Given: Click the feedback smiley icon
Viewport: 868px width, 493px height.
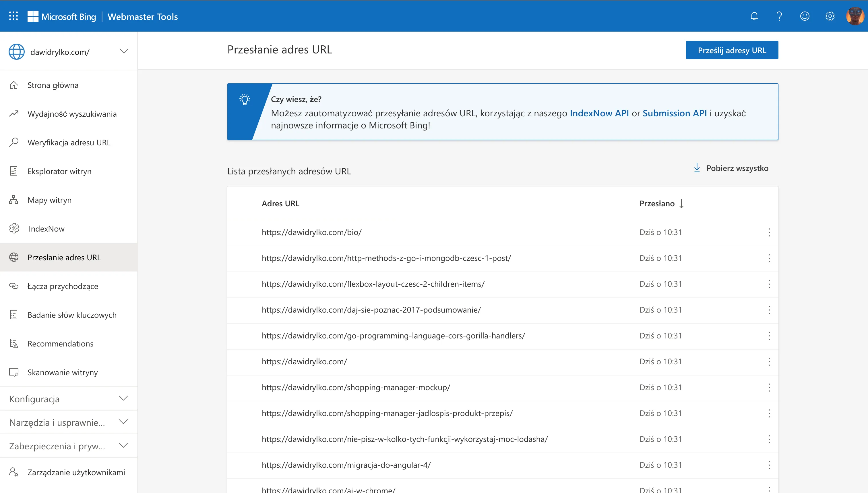Looking at the screenshot, I should point(805,16).
